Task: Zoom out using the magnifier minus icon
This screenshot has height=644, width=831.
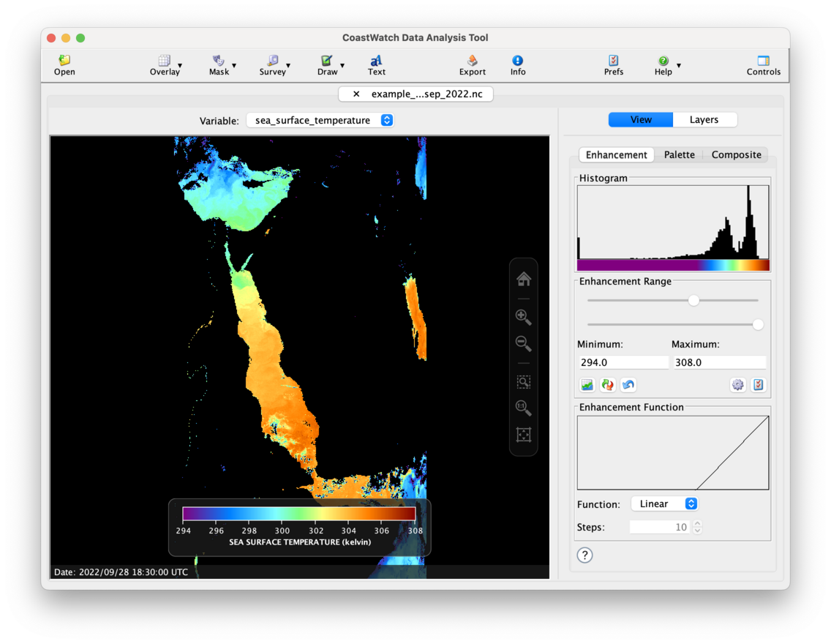Action: pyautogui.click(x=523, y=343)
